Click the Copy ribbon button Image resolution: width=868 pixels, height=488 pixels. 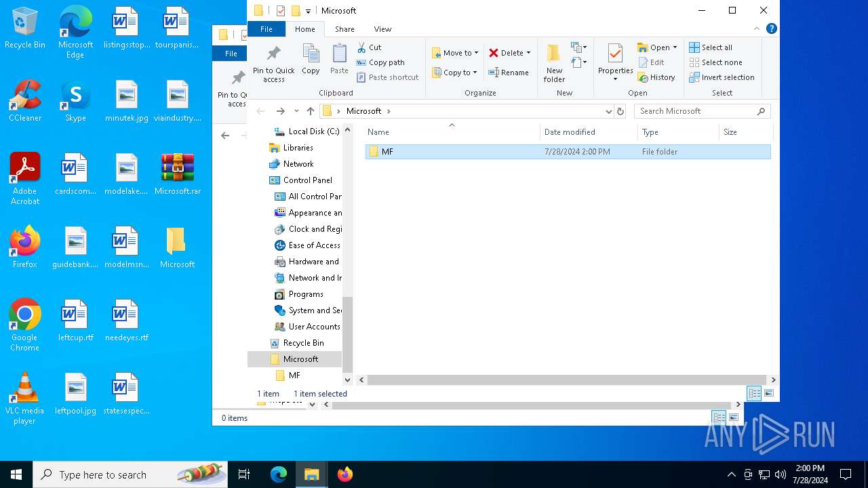pyautogui.click(x=311, y=60)
